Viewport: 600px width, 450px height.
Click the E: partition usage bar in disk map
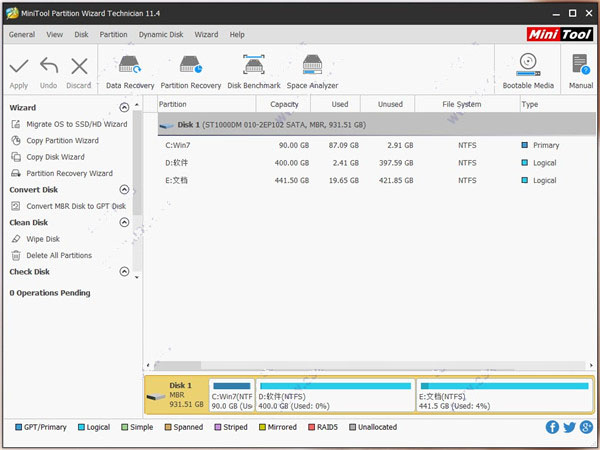point(504,386)
